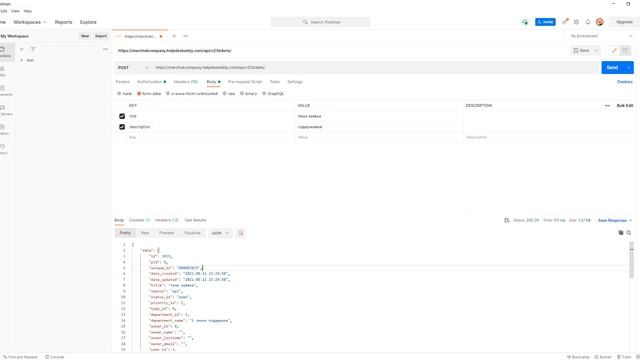
Task: Click the comment icon beside the pencil
Action: click(625, 51)
